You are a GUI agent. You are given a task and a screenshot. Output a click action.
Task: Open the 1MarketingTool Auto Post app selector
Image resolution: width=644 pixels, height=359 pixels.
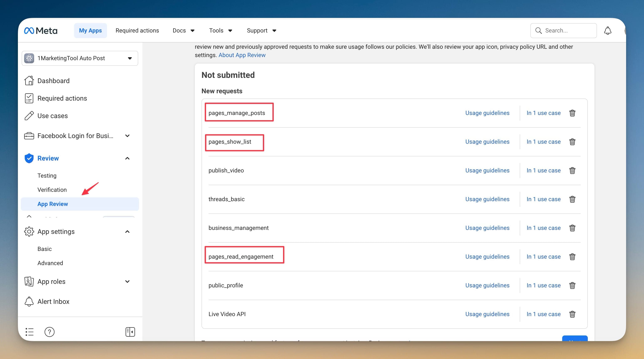point(80,58)
